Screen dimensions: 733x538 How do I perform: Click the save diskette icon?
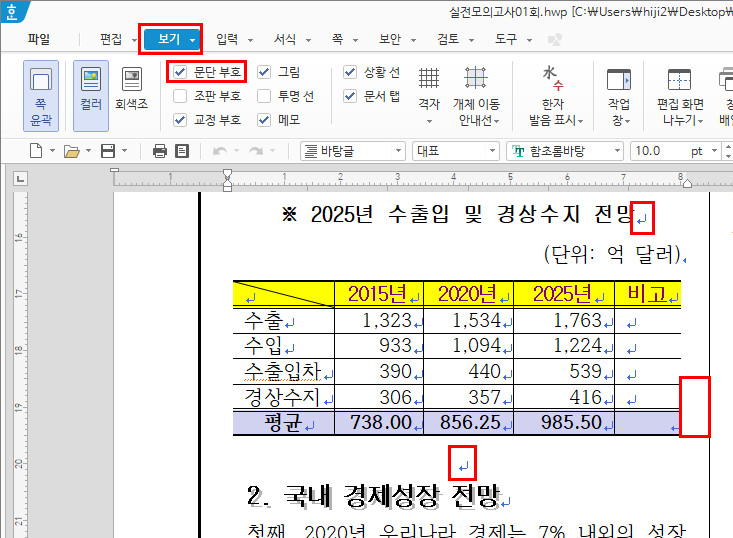point(108,151)
